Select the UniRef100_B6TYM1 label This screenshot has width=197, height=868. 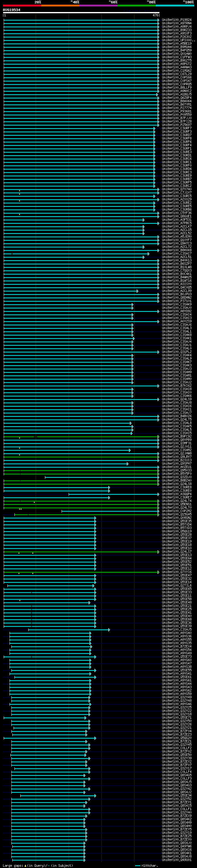[x=176, y=104]
